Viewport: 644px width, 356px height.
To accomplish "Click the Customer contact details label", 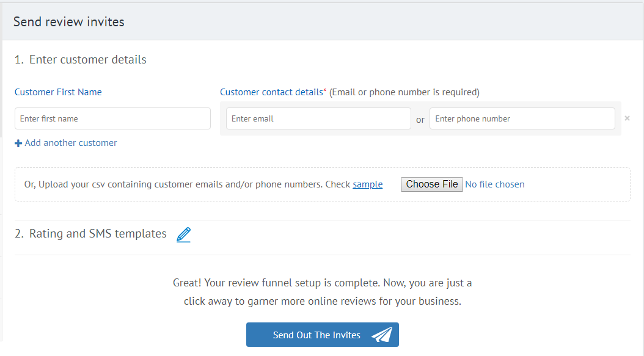I will click(x=271, y=92).
